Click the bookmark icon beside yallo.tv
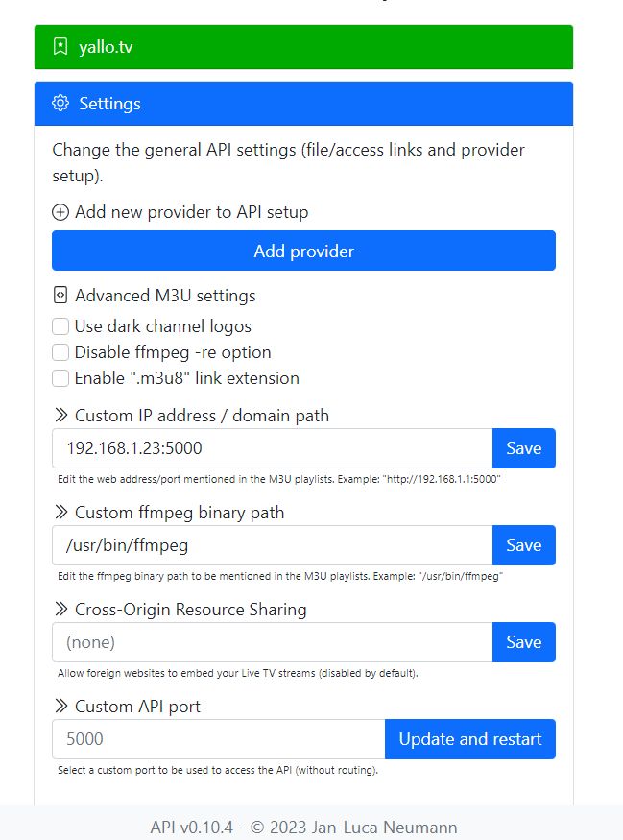This screenshot has width=623, height=840. [60, 47]
